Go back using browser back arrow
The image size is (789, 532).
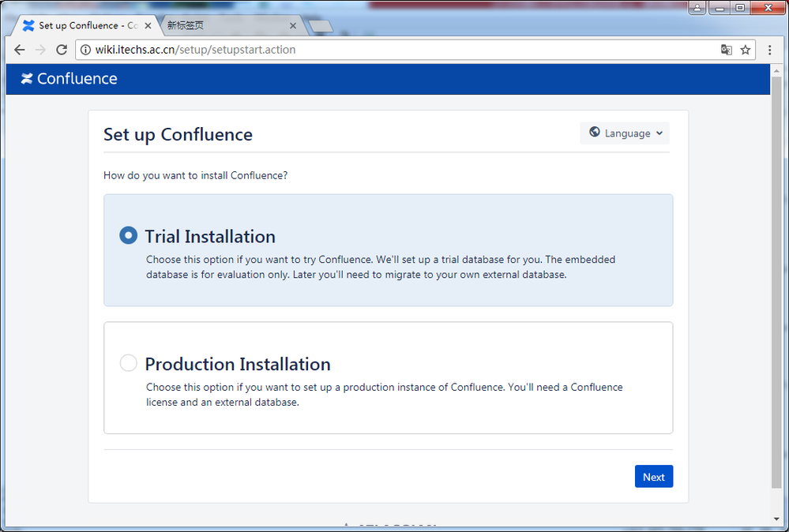20,50
